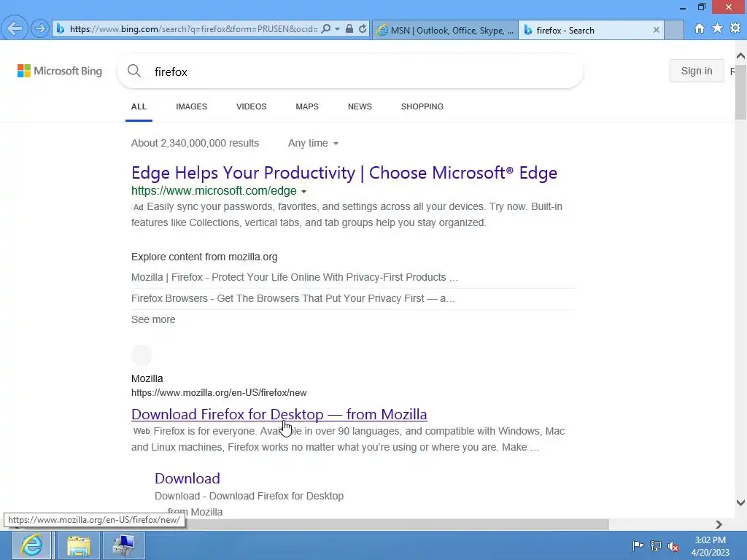
Task: Open Internet Explorer from the taskbar
Action: (32, 545)
